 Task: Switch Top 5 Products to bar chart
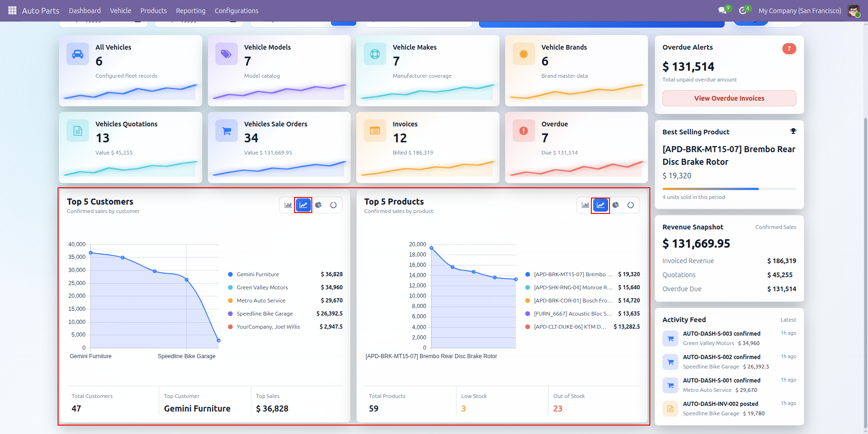pos(585,205)
